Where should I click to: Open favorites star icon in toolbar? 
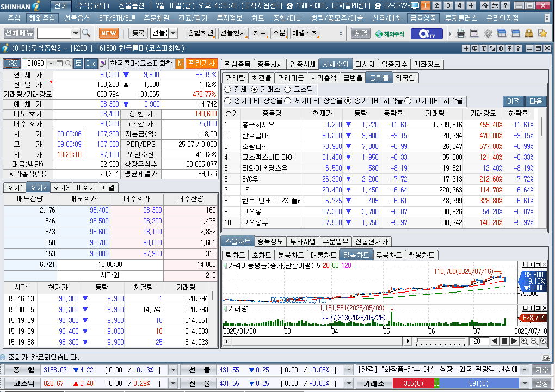click(542, 34)
